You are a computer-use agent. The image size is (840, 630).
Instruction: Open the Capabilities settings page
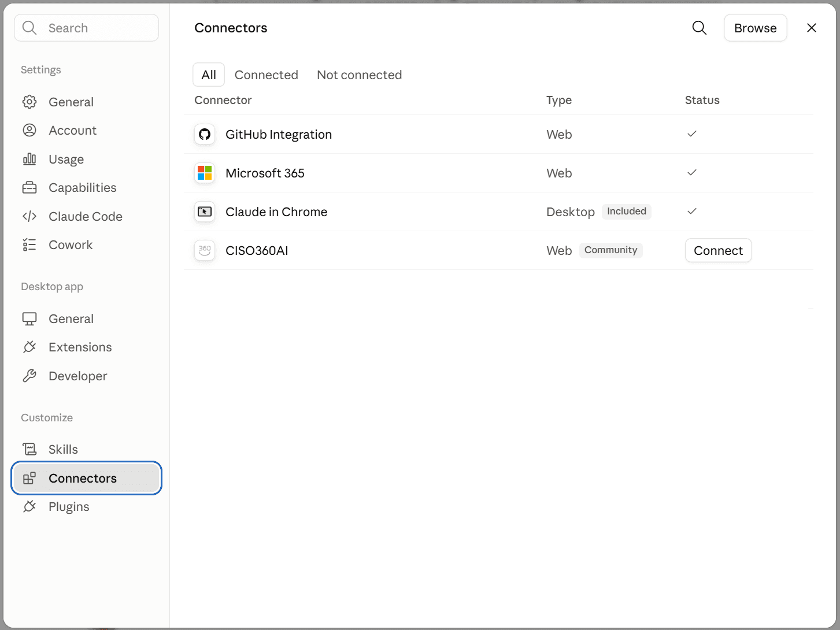tap(86, 187)
